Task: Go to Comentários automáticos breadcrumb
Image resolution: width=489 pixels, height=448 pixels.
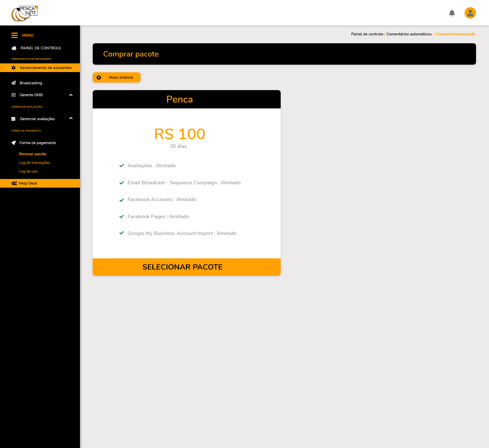Action: (409, 34)
